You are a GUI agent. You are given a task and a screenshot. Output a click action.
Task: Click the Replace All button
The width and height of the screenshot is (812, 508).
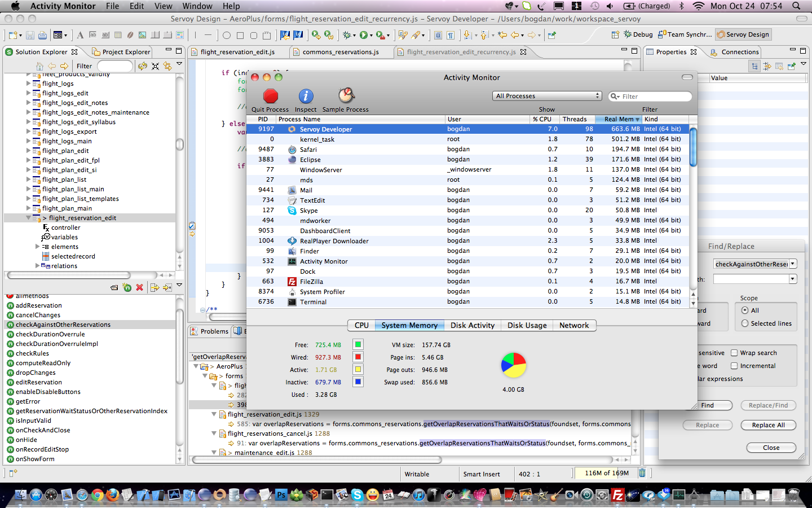click(x=768, y=425)
